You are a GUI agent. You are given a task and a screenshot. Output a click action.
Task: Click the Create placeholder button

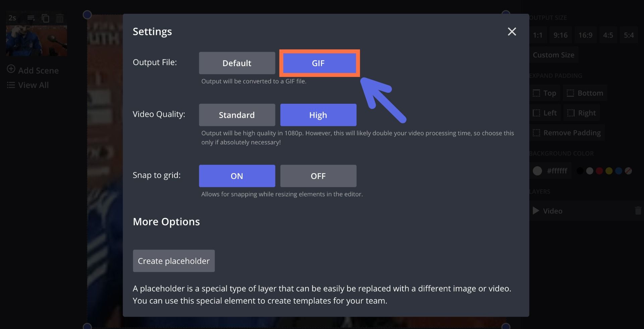pyautogui.click(x=174, y=261)
